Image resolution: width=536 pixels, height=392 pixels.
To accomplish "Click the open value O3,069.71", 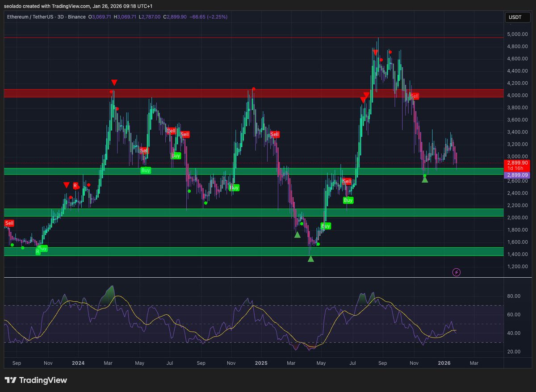I will pyautogui.click(x=100, y=17).
